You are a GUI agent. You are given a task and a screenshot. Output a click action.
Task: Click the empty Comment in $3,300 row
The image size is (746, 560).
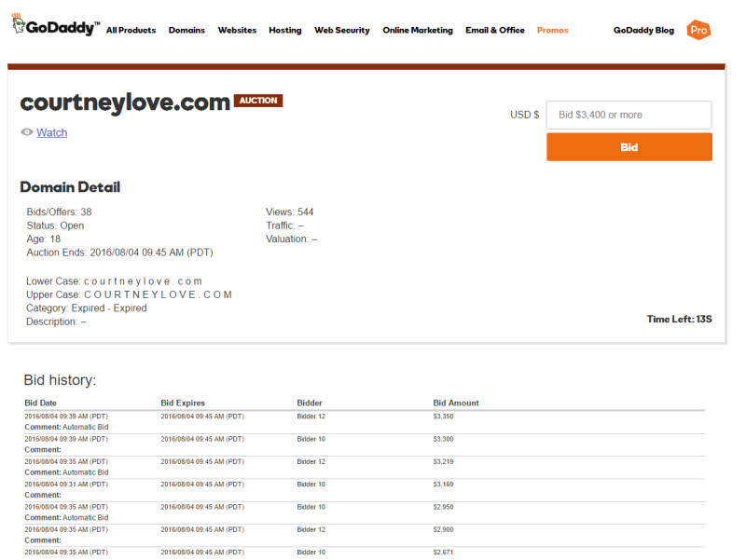click(43, 450)
